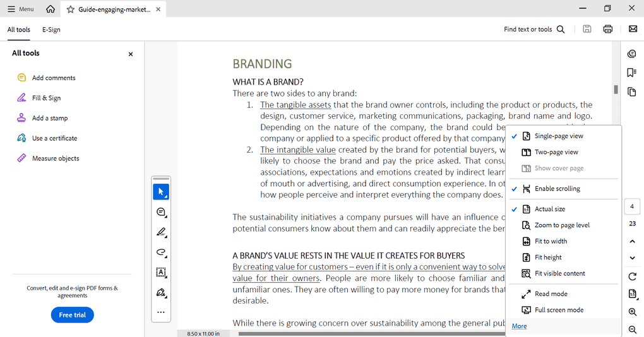Switch to the All tools tab
Viewport: 644px width, 337px height.
point(18,30)
